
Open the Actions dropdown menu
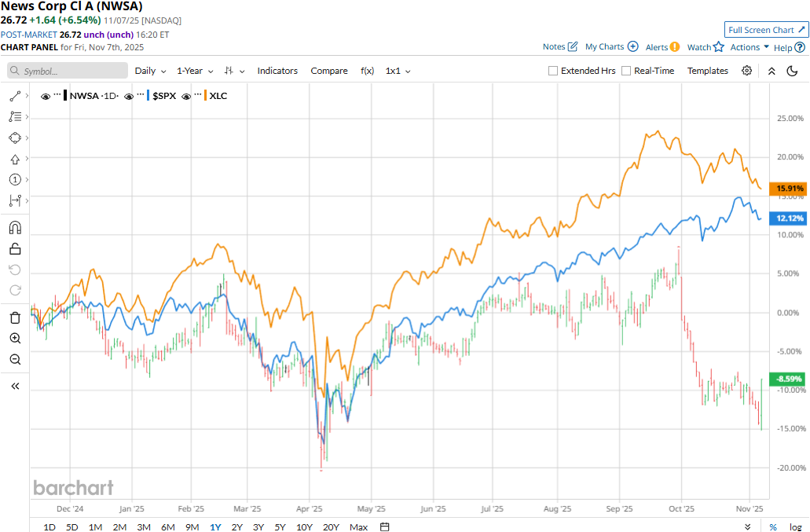[750, 47]
